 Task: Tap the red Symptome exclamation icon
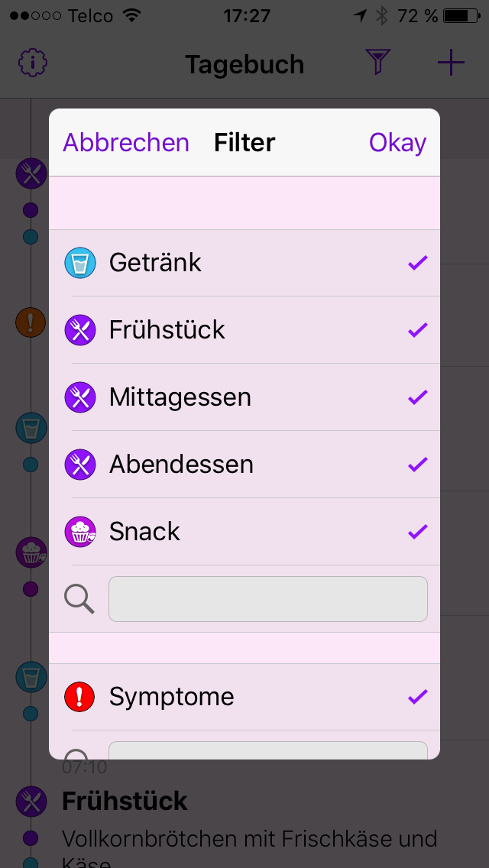[x=80, y=697]
